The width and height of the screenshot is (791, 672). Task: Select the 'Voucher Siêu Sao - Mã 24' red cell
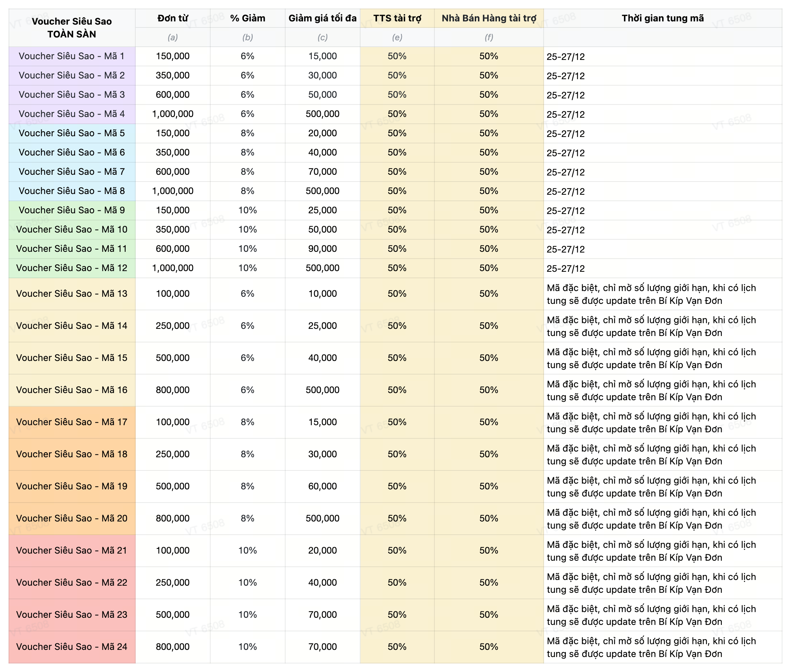[x=72, y=646]
